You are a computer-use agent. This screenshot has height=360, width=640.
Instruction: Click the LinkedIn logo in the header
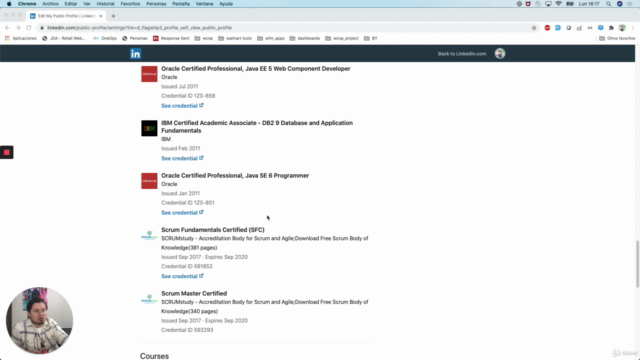[136, 53]
